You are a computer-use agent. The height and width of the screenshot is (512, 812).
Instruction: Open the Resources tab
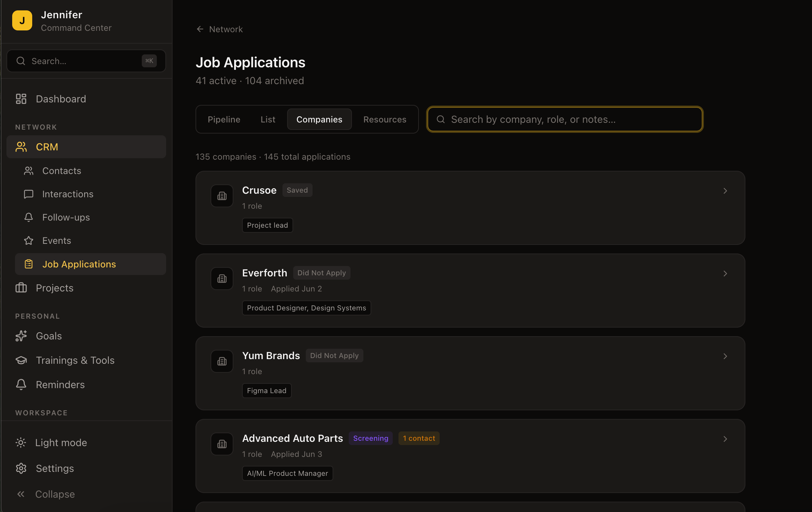(x=385, y=119)
